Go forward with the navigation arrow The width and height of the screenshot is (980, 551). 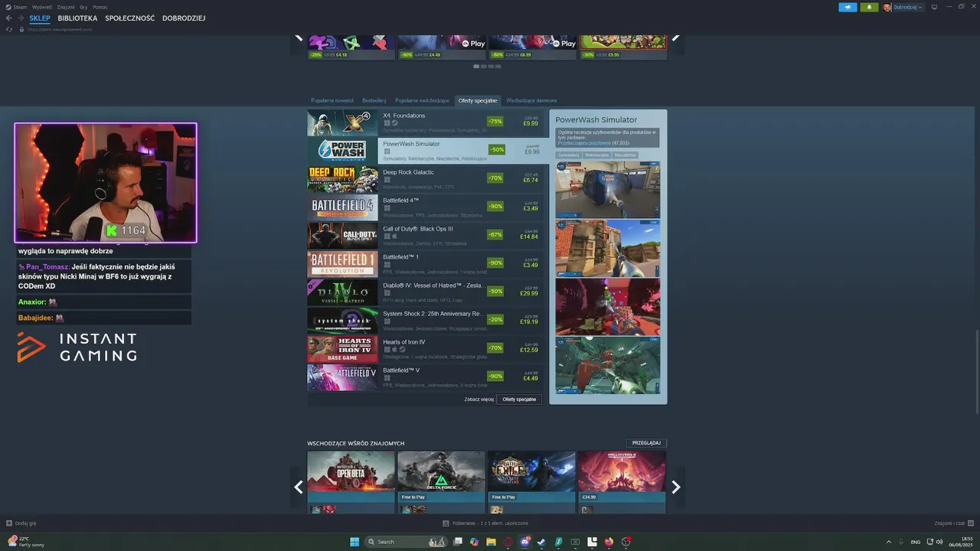tap(21, 18)
